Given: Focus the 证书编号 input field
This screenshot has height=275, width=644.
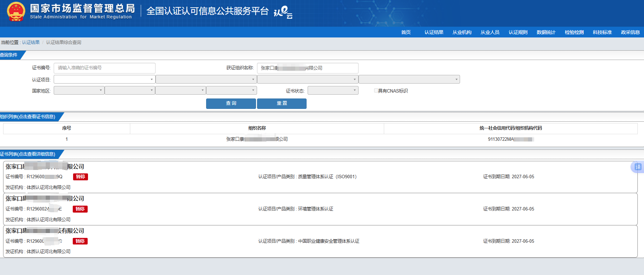Looking at the screenshot, I should [104, 68].
